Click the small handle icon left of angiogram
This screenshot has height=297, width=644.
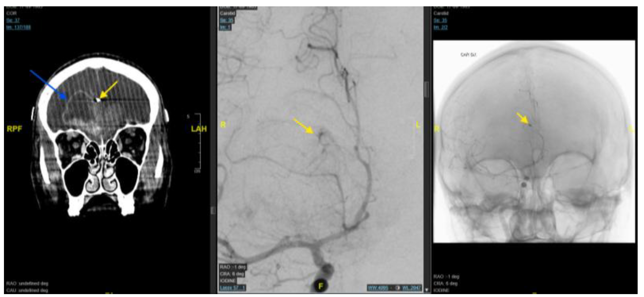click(213, 211)
